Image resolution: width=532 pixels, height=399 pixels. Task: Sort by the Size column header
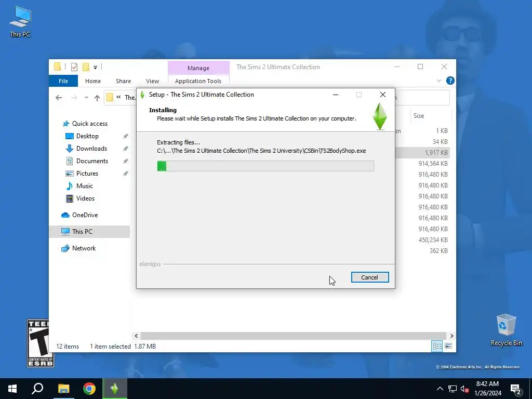click(x=419, y=116)
